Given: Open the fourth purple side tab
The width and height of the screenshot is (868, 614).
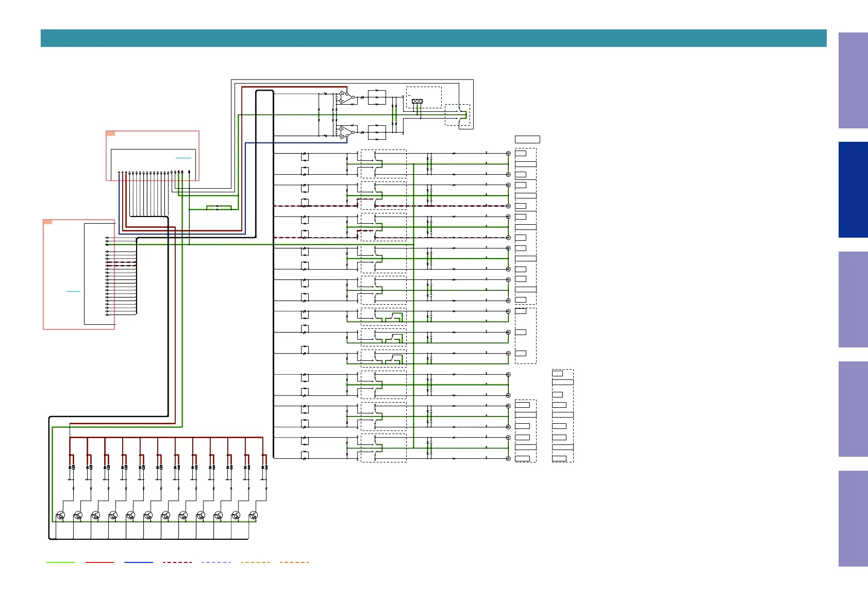Looking at the screenshot, I should click(853, 409).
